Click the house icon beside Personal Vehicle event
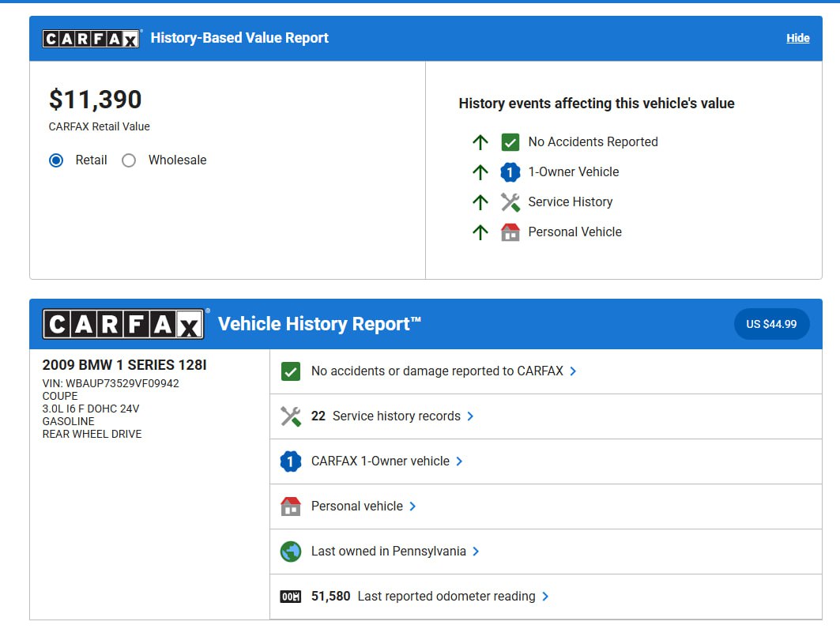The width and height of the screenshot is (840, 629). [x=510, y=232]
